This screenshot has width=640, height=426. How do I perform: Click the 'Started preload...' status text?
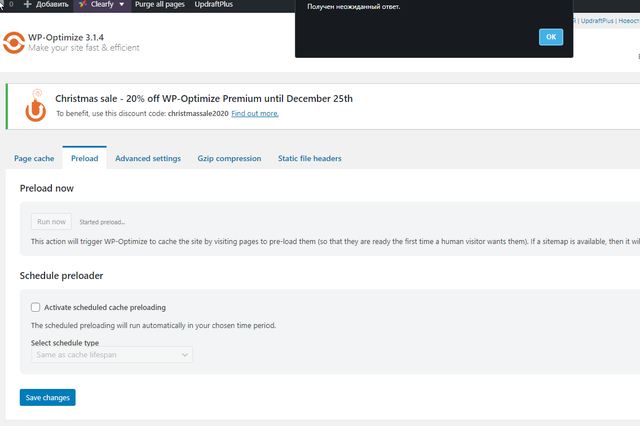click(x=102, y=222)
